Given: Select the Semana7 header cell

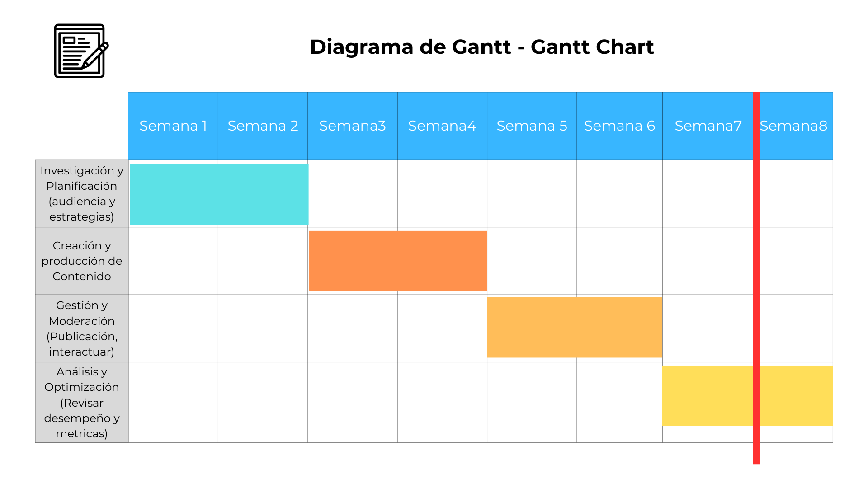Looking at the screenshot, I should pyautogui.click(x=708, y=126).
